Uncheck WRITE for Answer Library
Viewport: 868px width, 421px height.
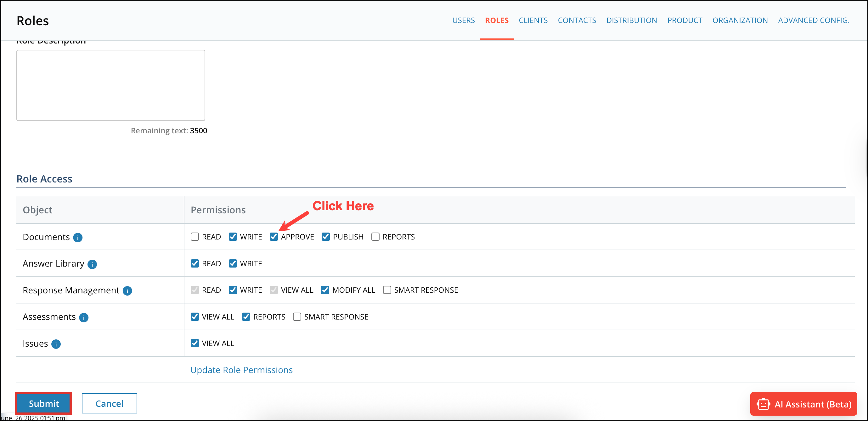(x=233, y=263)
